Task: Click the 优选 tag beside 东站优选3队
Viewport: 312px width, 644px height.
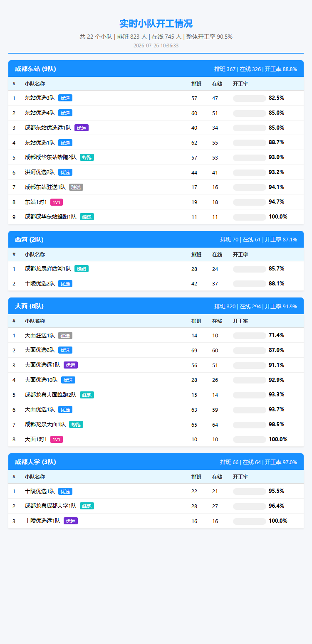Action: 65,98
